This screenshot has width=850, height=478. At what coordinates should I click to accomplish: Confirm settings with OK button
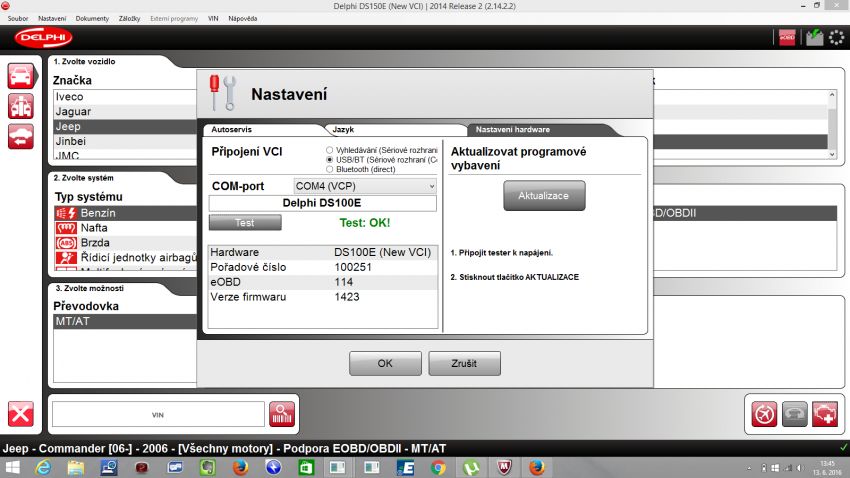click(x=385, y=363)
